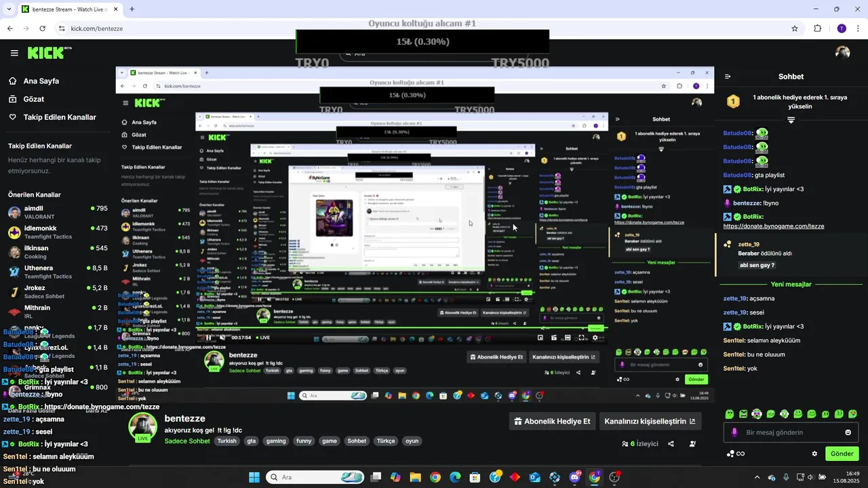Screen dimensions: 868x488
Task: Open the browser extensions puzzle icon
Action: coord(818,28)
